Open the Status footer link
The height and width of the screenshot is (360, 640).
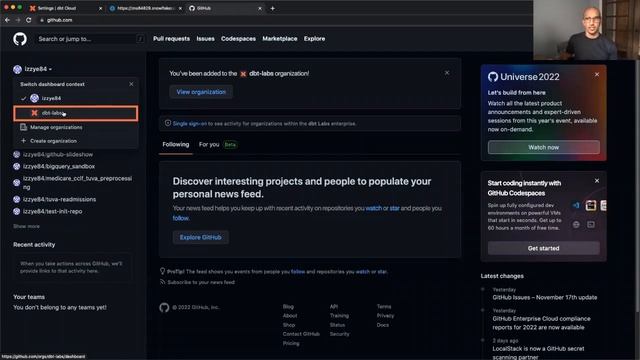[x=338, y=325]
